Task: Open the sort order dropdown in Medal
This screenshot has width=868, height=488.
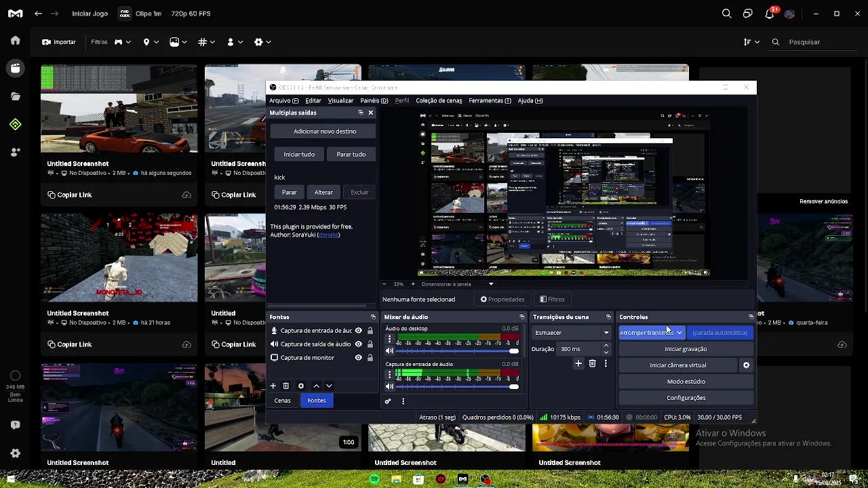Action: pos(751,42)
